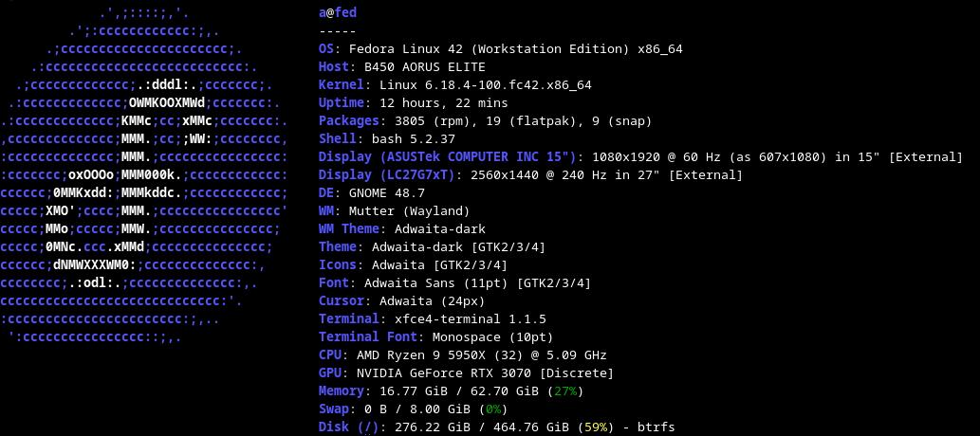Select the Kernel version Linux 6.18.4-100.fc42.x86_64
Screen dimensions: 980x436
click(486, 85)
